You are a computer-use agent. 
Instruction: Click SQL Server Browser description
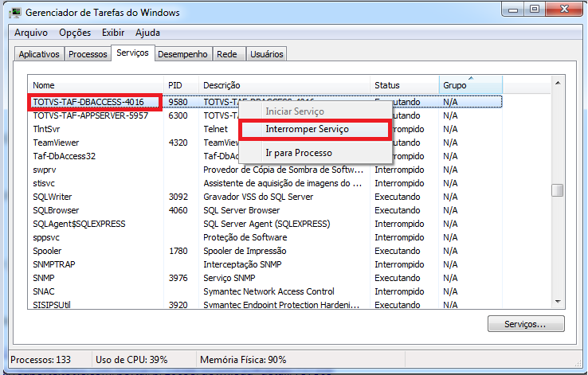tap(241, 210)
